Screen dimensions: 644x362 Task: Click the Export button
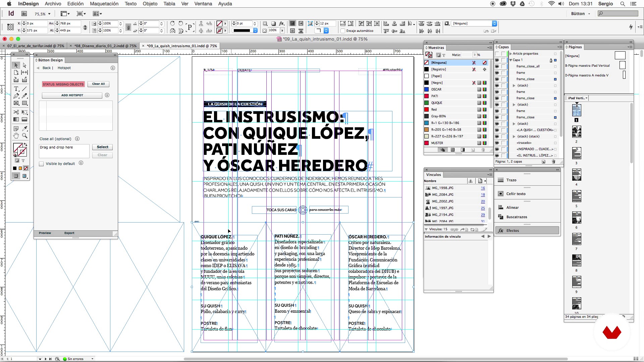69,233
